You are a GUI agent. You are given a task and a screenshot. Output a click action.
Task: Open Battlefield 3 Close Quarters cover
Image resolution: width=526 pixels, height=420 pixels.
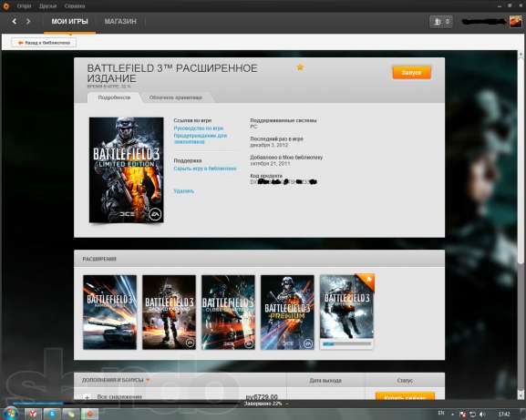tap(228, 312)
